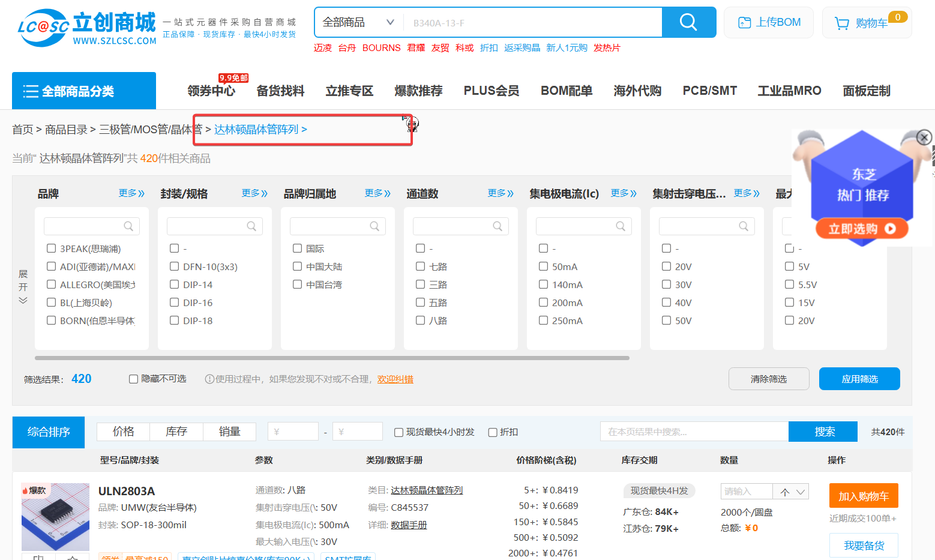Click search icon in 品牌 filter box
935x560 pixels.
128,226
